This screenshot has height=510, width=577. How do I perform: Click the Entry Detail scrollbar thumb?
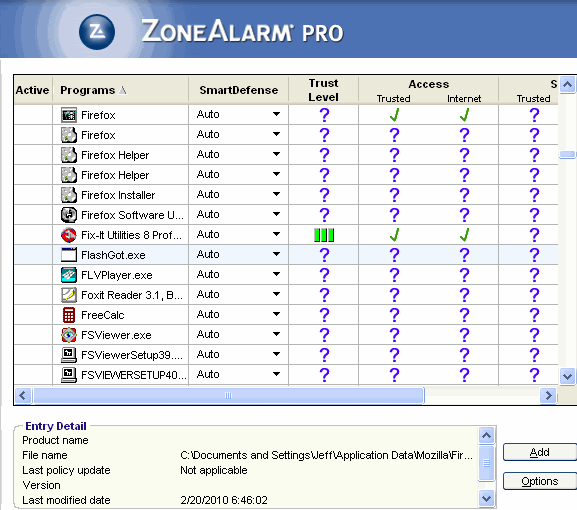coord(486,463)
